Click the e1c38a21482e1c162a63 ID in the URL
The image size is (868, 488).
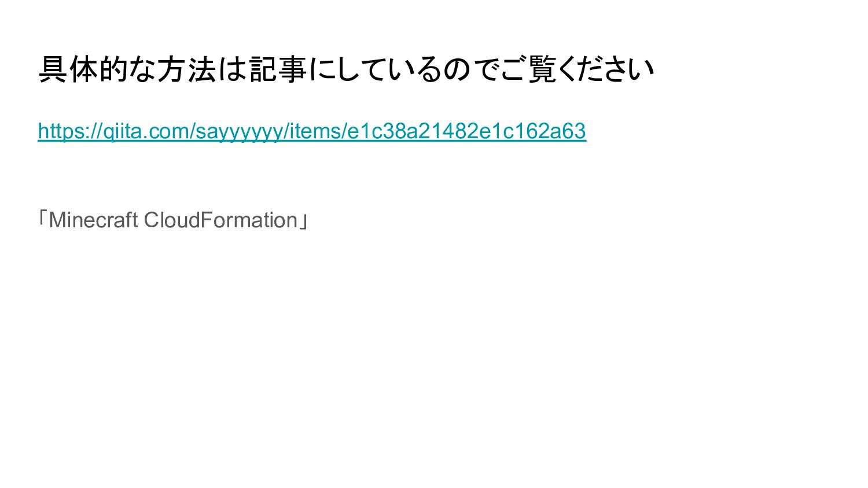coord(466,131)
